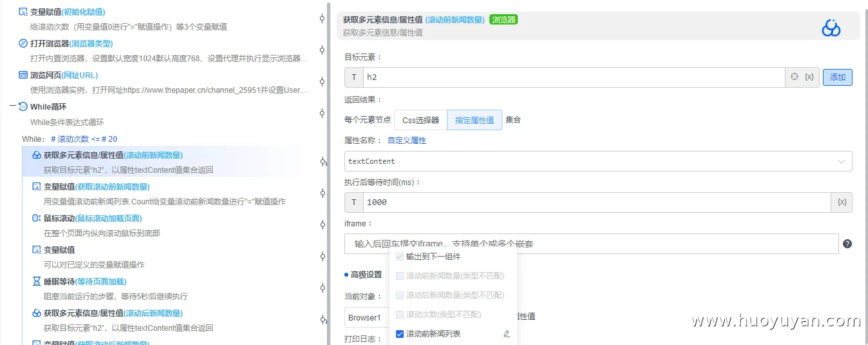
Task: Click the 高级设置 section heading
Action: point(366,275)
